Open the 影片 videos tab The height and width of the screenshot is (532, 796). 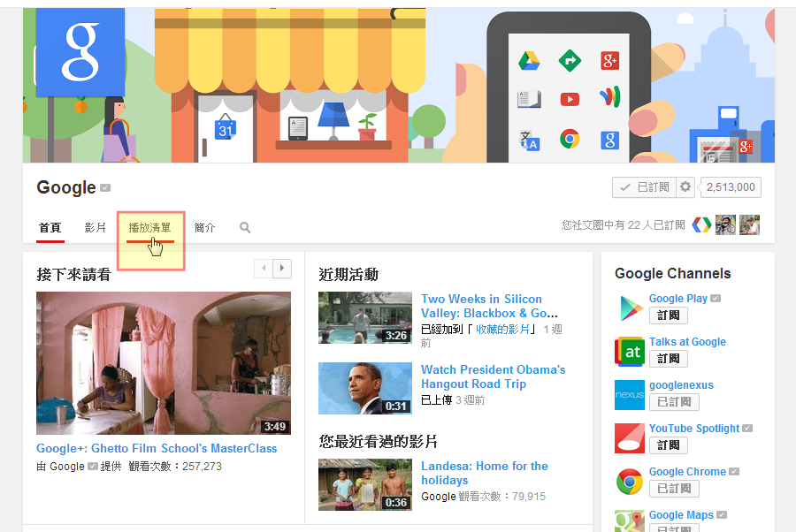pyautogui.click(x=95, y=228)
